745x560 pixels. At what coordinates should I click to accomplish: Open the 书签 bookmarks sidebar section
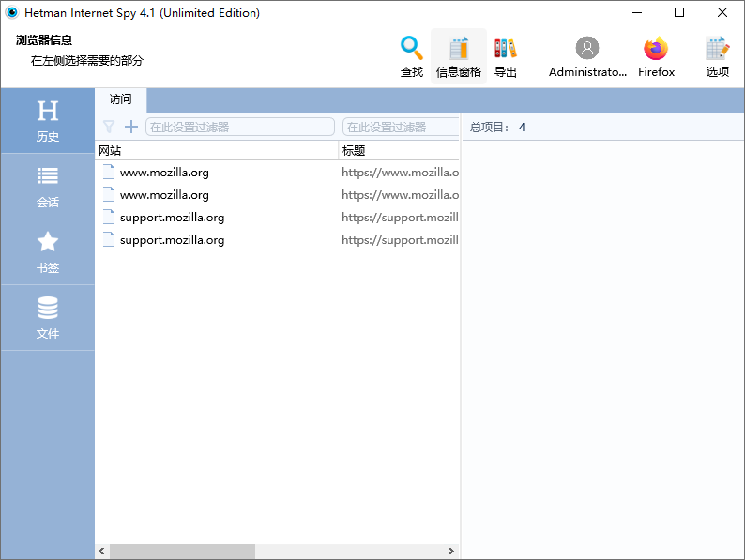[x=48, y=252]
